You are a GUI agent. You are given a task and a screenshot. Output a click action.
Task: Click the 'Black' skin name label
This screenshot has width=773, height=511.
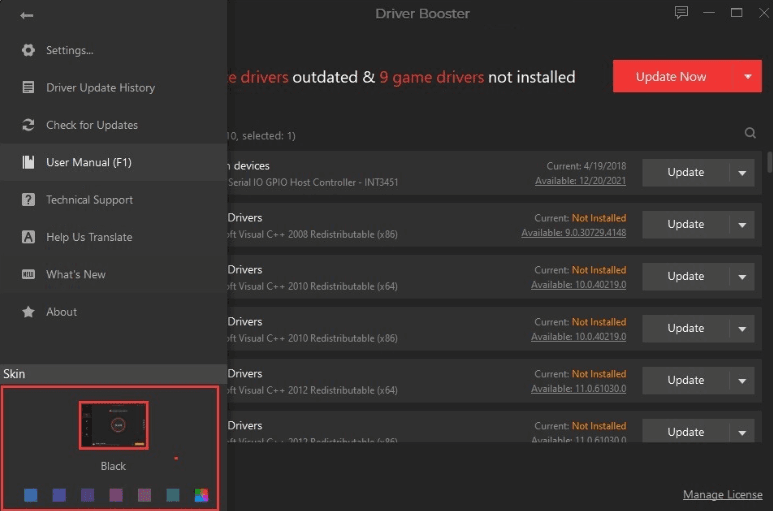113,466
